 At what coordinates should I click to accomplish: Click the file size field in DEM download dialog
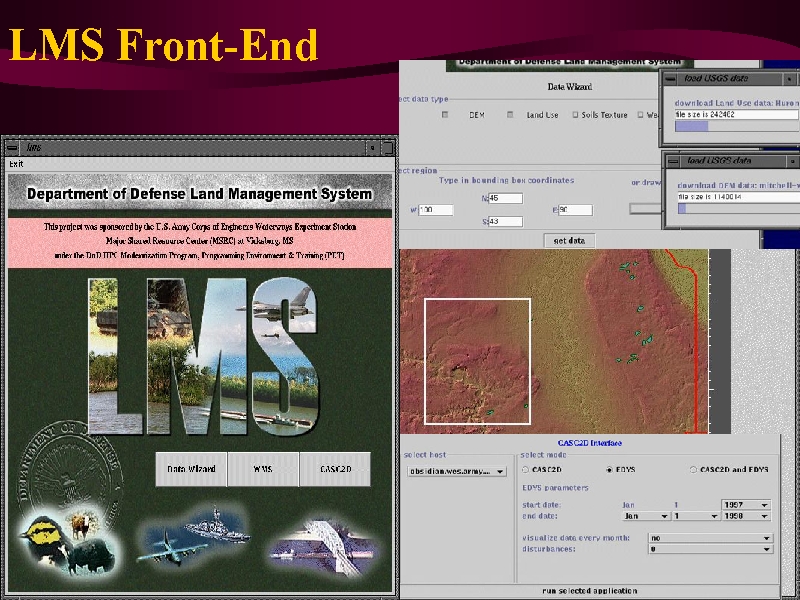(x=738, y=197)
